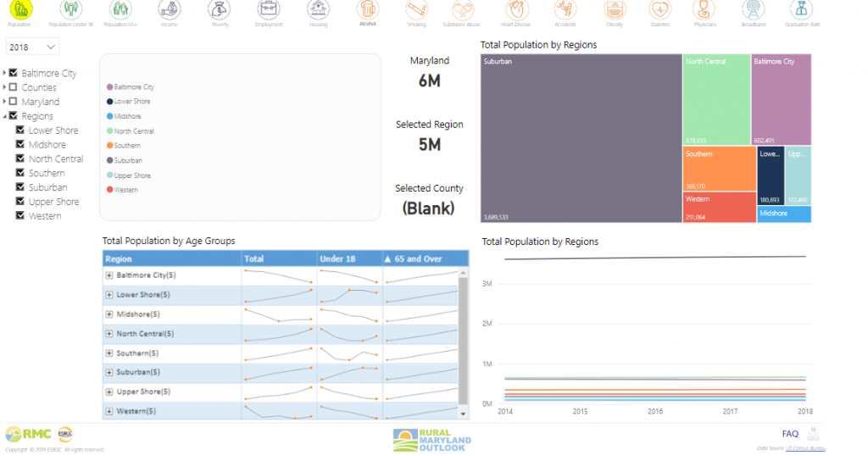This screenshot has height=456, width=868.
Task: Open the Graduation Rate icon
Action: point(798,10)
